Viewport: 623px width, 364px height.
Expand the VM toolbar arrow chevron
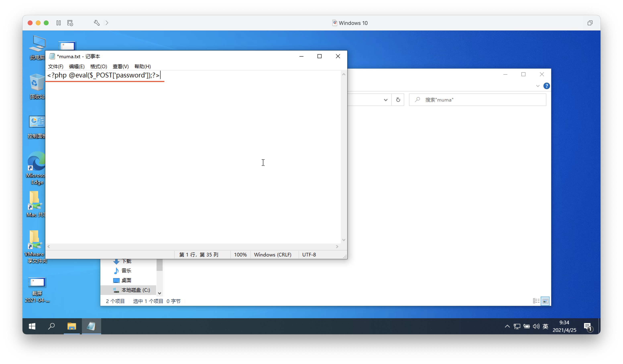[107, 23]
